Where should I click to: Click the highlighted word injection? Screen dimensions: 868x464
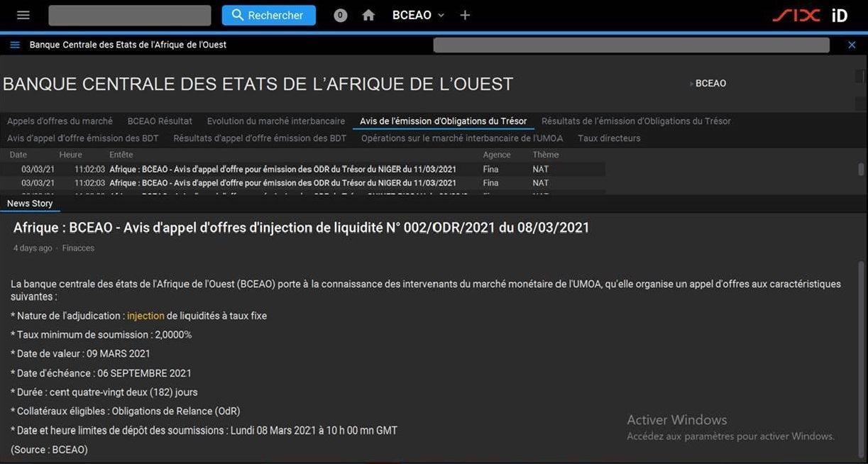(x=145, y=316)
